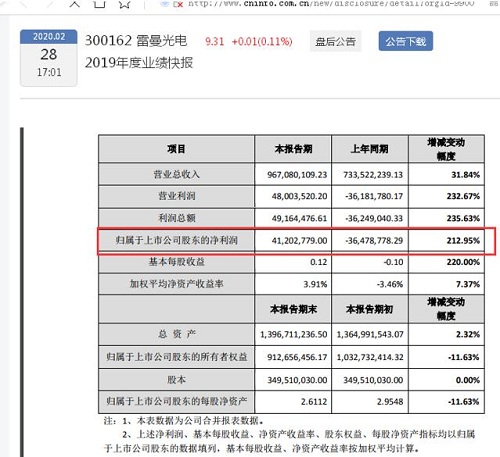The width and height of the screenshot is (500, 457).
Task: Click the 2019年度业绩快报 announcement title
Action: pos(139,63)
